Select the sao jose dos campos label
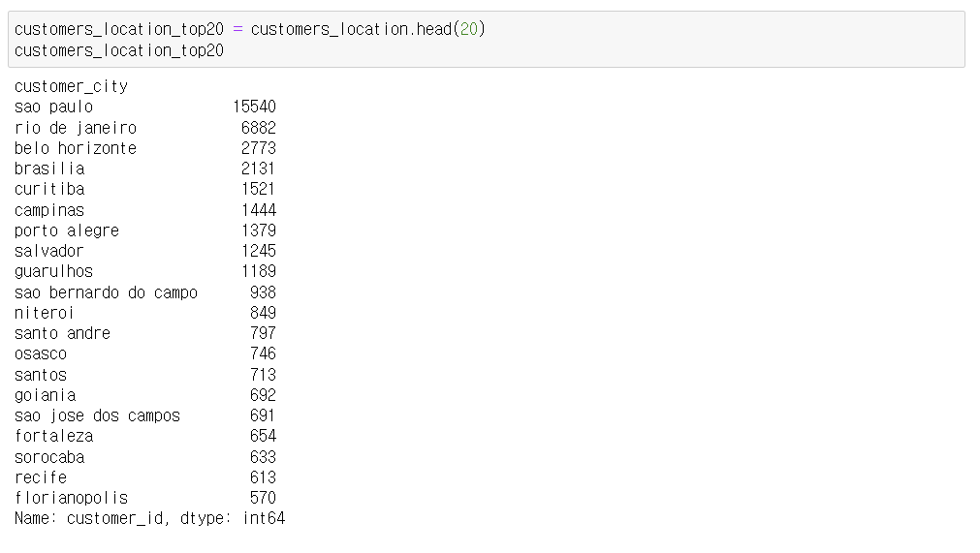Screen dimensions: 980x553 coord(98,415)
